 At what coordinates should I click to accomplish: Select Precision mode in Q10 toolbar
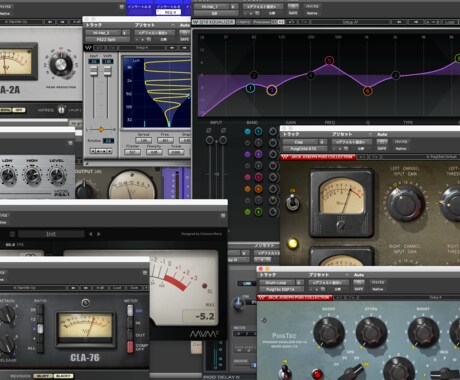point(261,22)
